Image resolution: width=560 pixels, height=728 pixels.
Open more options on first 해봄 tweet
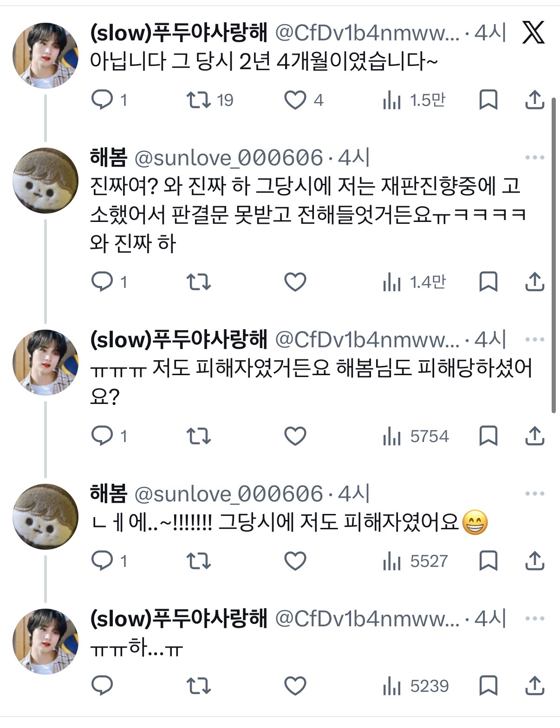tap(534, 158)
